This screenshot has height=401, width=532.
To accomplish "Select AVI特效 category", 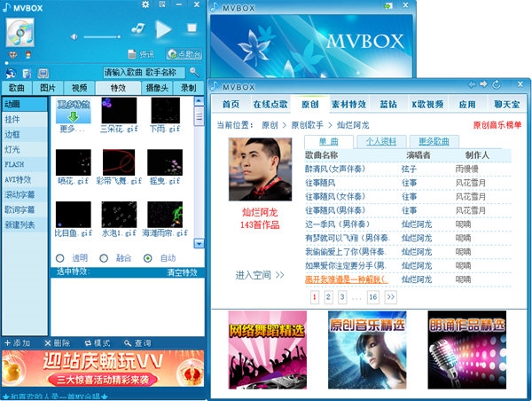I will point(25,179).
